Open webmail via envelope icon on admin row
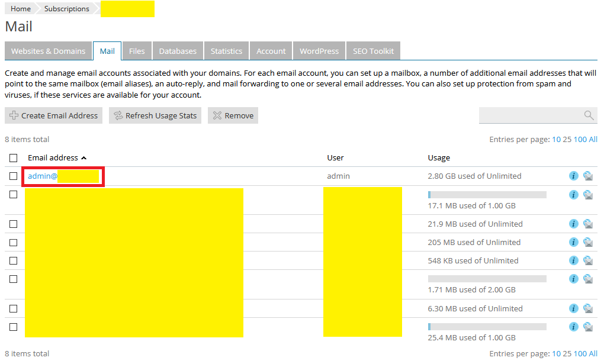Screen dimensions: 604x364 (x=588, y=176)
